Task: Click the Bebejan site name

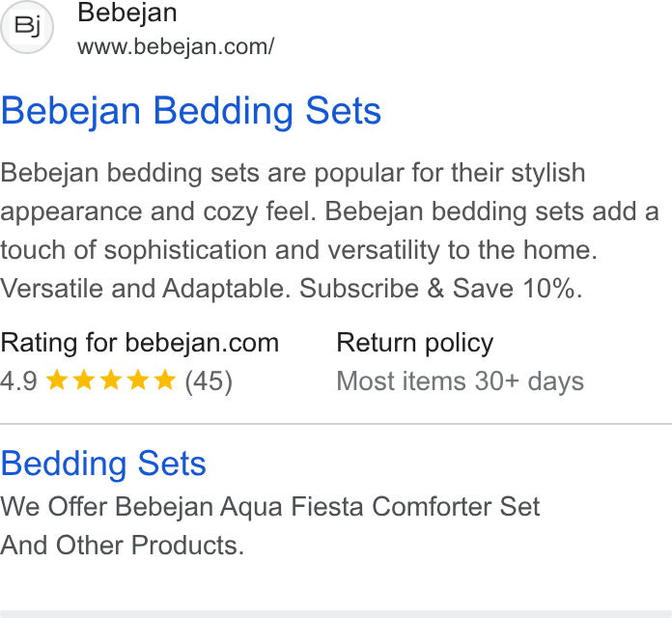Action: click(127, 13)
